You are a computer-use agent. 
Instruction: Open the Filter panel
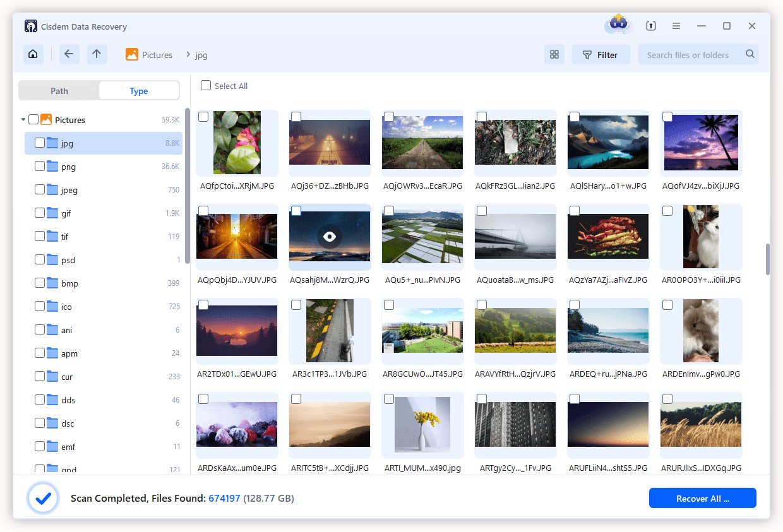tap(601, 54)
